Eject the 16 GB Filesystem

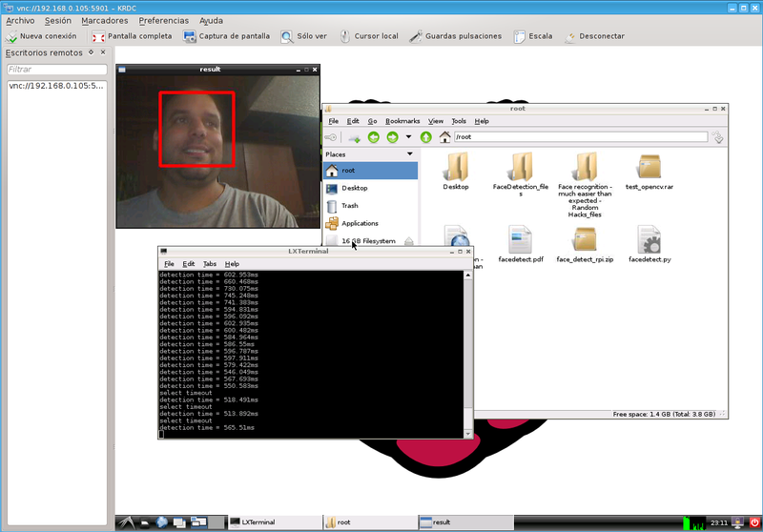(x=407, y=241)
